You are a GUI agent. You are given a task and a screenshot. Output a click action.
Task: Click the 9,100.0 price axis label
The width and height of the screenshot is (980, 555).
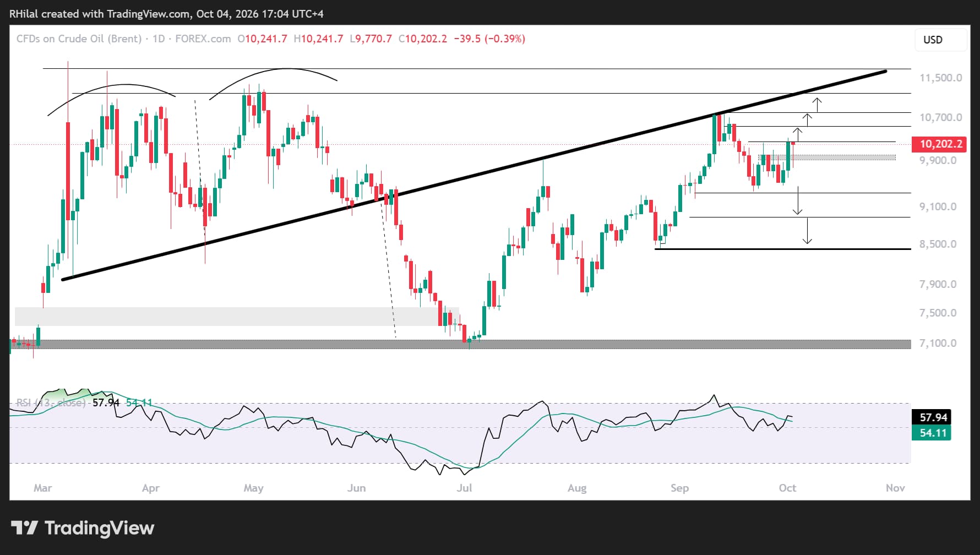point(938,206)
